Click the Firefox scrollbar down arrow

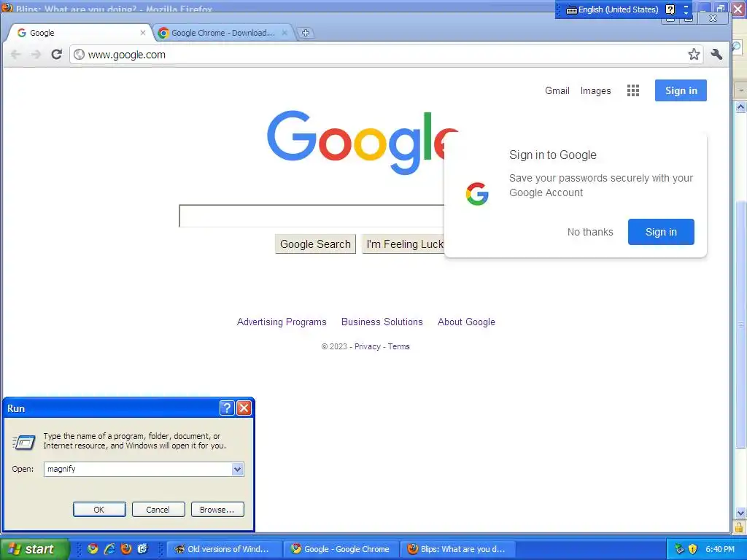740,513
